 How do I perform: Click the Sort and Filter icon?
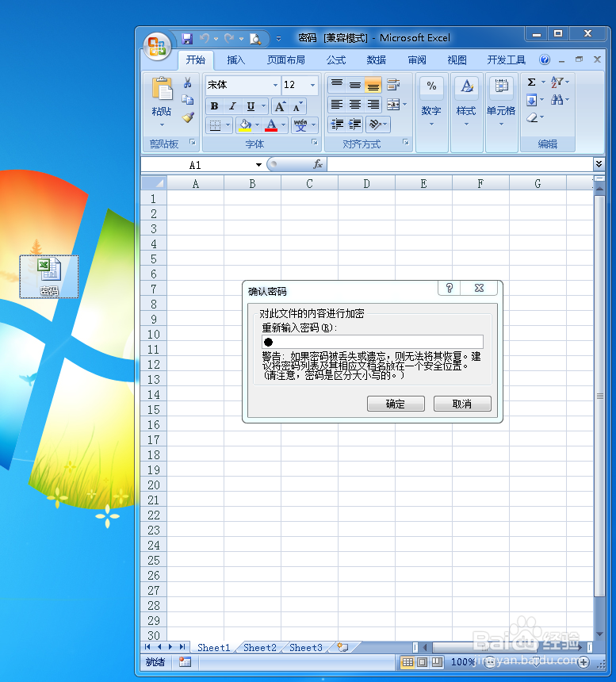[557, 82]
